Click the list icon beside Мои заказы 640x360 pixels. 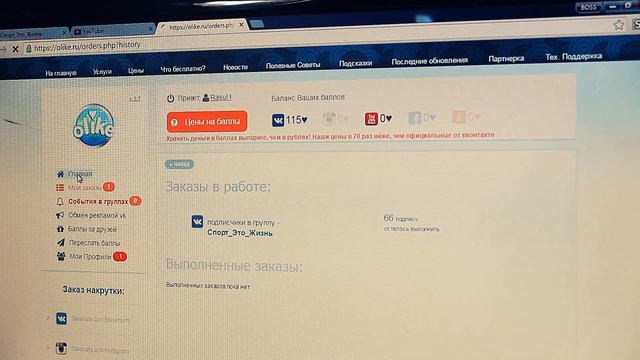[60, 188]
